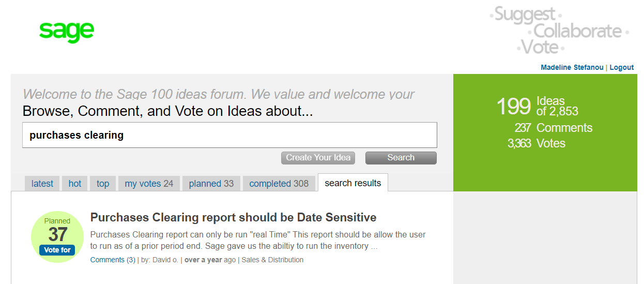This screenshot has width=644, height=284.
Task: Go to the completed tab
Action: 279,184
